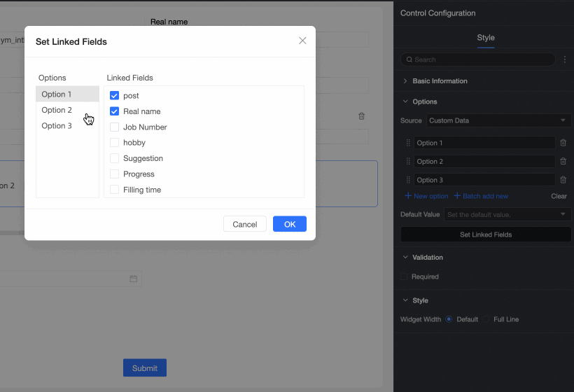Close the Set Linked Fields dialog
574x392 pixels.
(302, 41)
